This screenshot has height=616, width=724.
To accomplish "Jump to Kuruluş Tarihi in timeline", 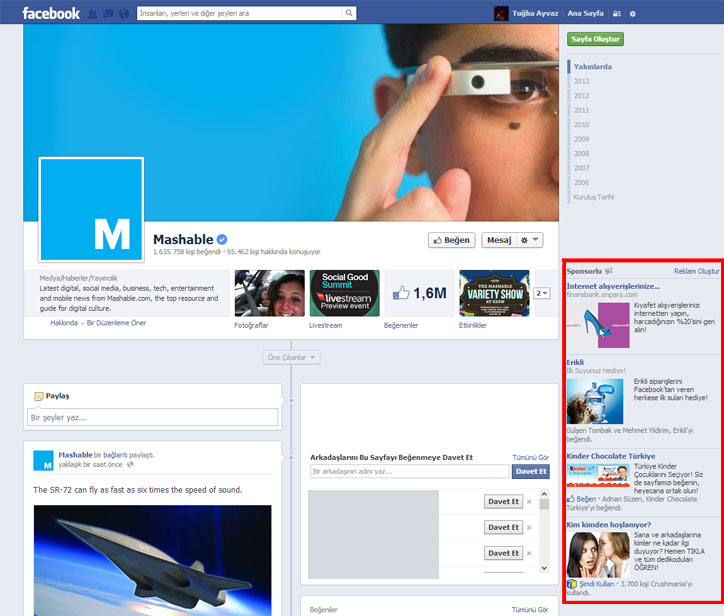I will tap(593, 197).
